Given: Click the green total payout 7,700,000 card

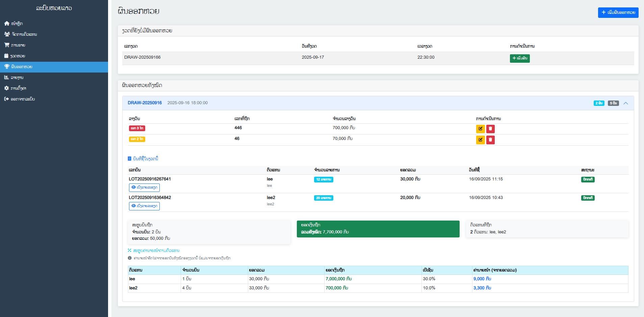Looking at the screenshot, I should [378, 229].
